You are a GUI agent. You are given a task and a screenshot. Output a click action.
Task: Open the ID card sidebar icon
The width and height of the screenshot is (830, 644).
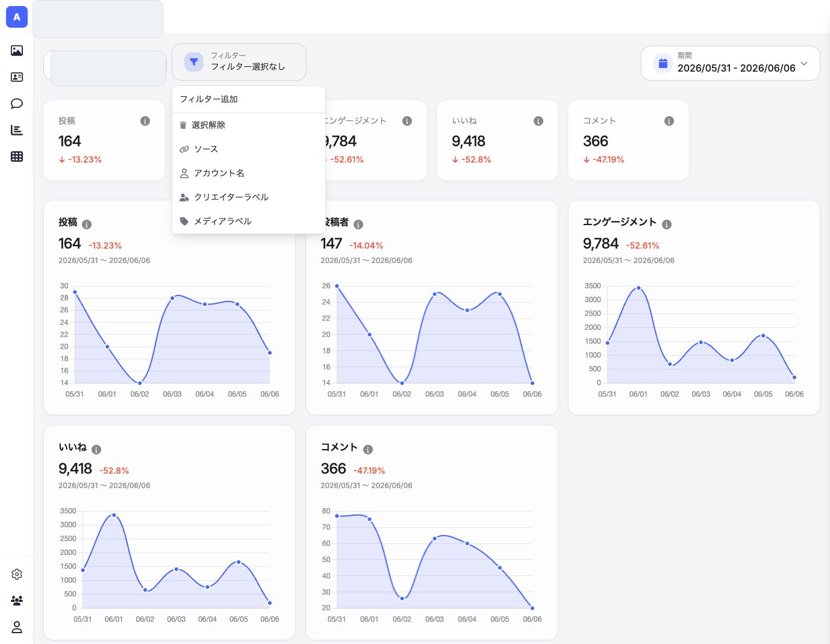(x=17, y=77)
